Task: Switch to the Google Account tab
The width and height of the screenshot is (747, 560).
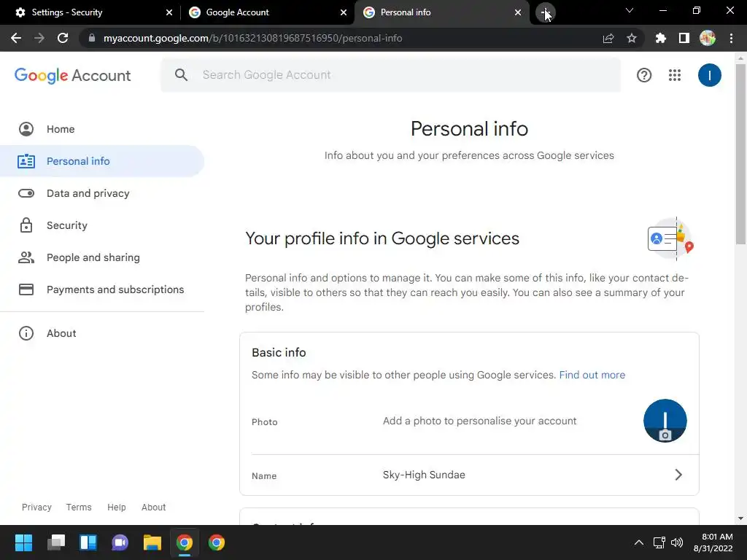Action: coord(267,12)
